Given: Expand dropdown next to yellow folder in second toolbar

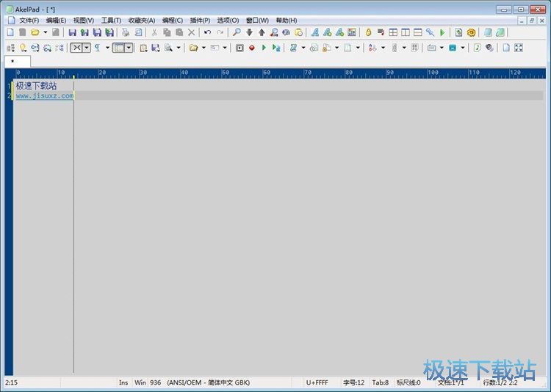Looking at the screenshot, I should coord(204,48).
